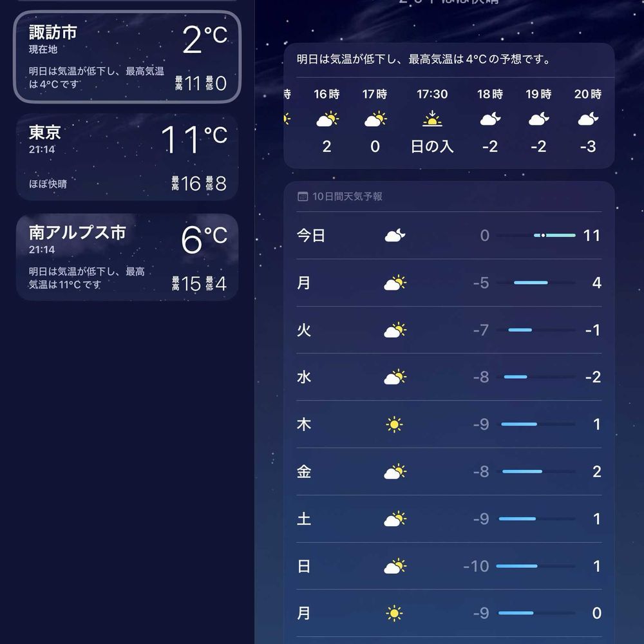The image size is (644, 644).
Task: Tap the 16時 partly sunny icon
Action: click(327, 119)
